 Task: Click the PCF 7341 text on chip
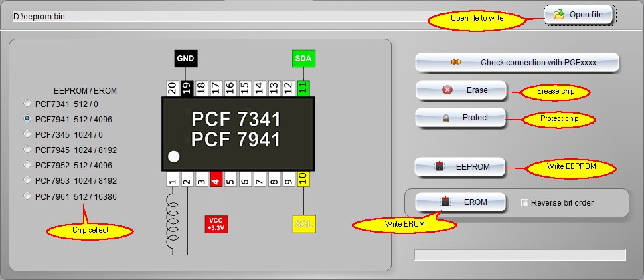[x=236, y=119]
